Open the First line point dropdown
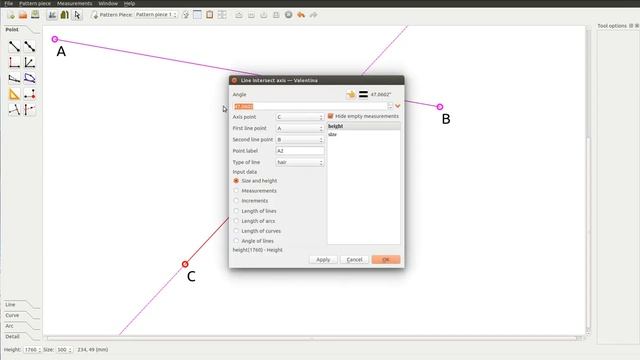640x360 pixels. (300, 128)
